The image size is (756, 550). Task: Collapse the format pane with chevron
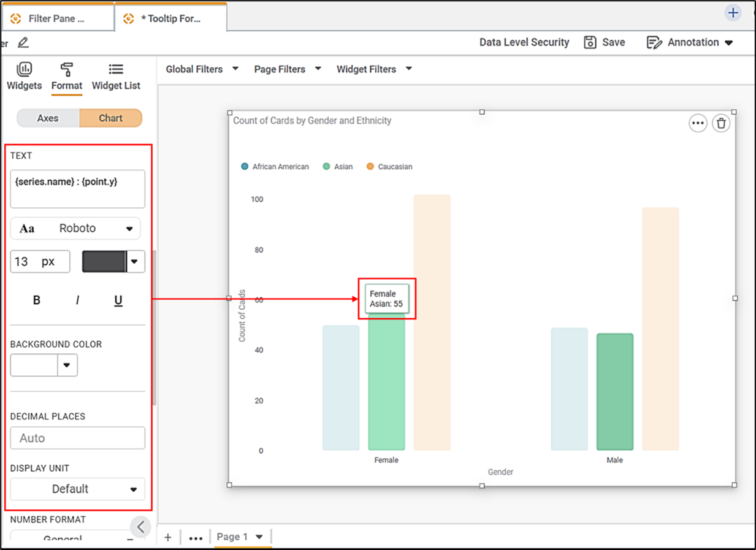(x=140, y=526)
